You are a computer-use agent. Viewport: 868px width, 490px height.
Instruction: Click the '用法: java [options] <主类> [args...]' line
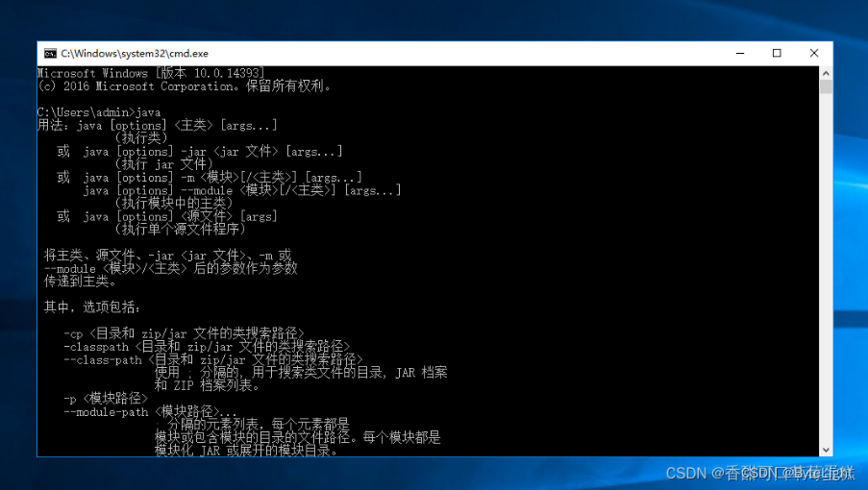[158, 126]
